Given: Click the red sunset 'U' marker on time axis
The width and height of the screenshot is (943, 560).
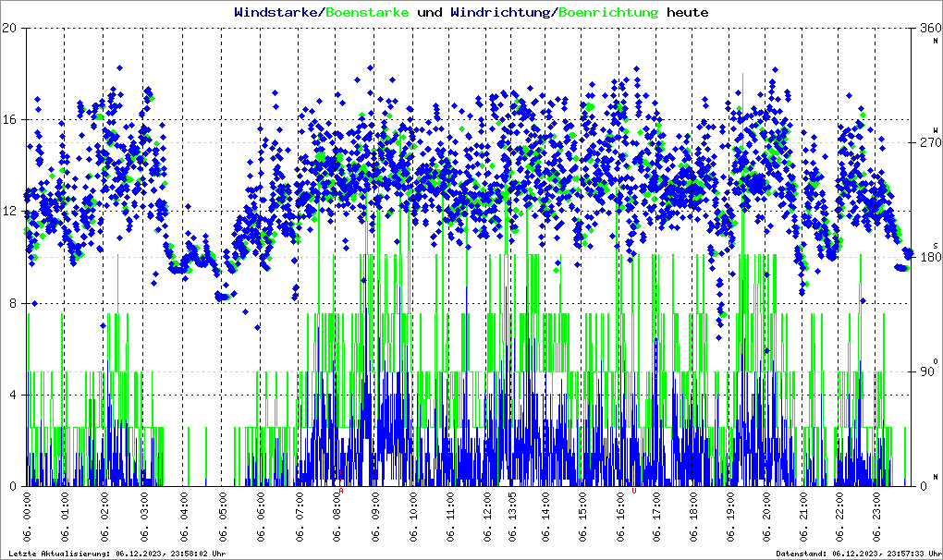Looking at the screenshot, I should [x=633, y=491].
